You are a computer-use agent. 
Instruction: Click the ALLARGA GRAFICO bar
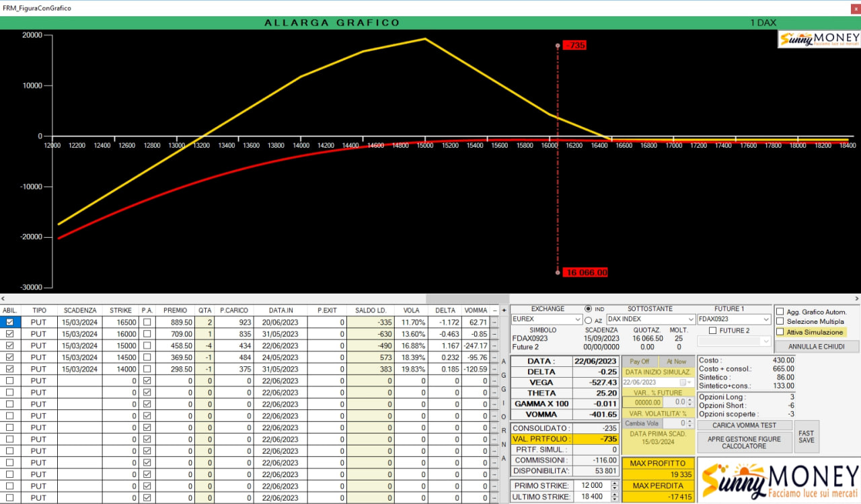coord(332,23)
